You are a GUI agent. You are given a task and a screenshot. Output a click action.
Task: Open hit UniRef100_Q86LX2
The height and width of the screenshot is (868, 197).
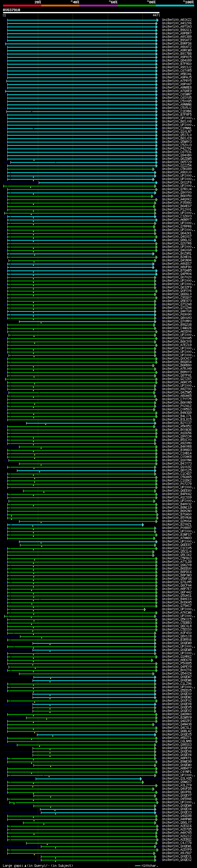(x=177, y=240)
